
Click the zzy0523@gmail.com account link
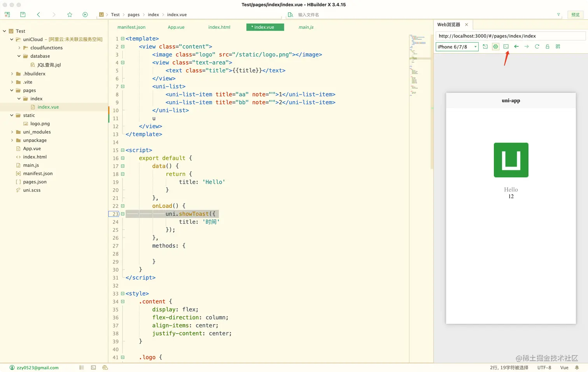point(38,368)
